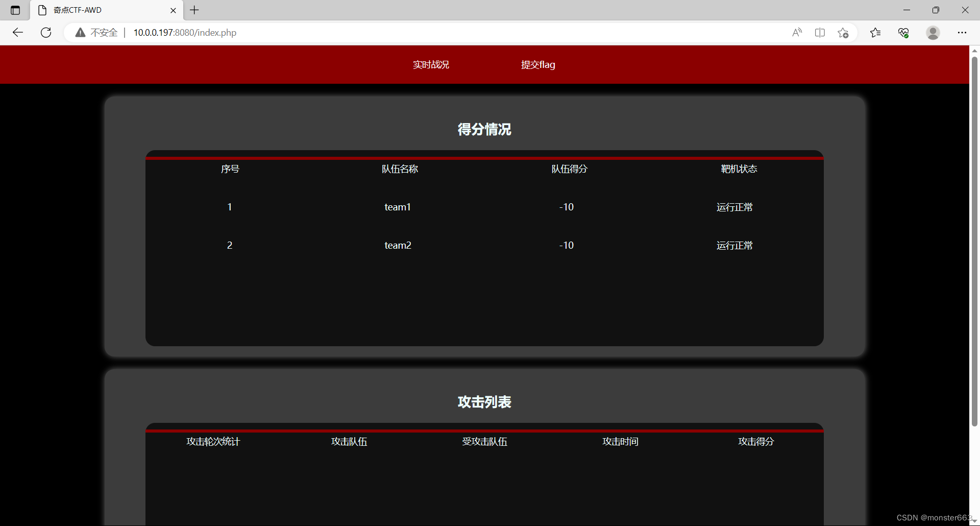Refresh the current page
The width and height of the screenshot is (980, 526).
[x=46, y=33]
